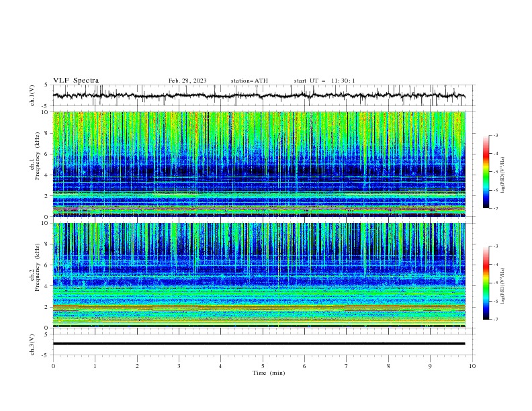Click the "8" kHz tick on ch.1 frequency axis
Screen dimensions: 532x411
[48, 133]
